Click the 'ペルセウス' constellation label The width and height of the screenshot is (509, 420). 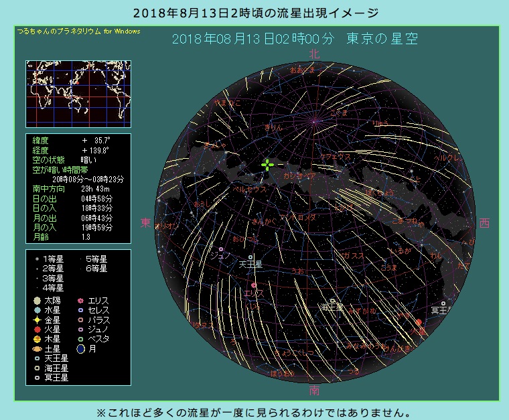pos(249,189)
